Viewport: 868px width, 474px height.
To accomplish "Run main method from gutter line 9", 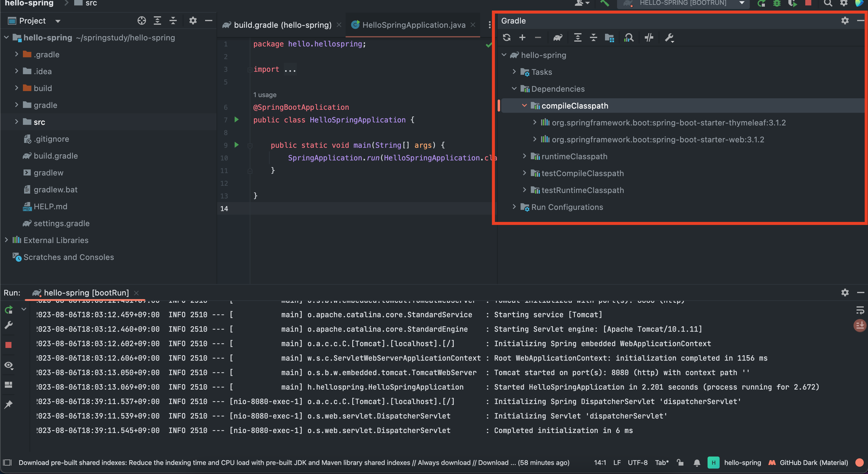I will click(x=236, y=145).
